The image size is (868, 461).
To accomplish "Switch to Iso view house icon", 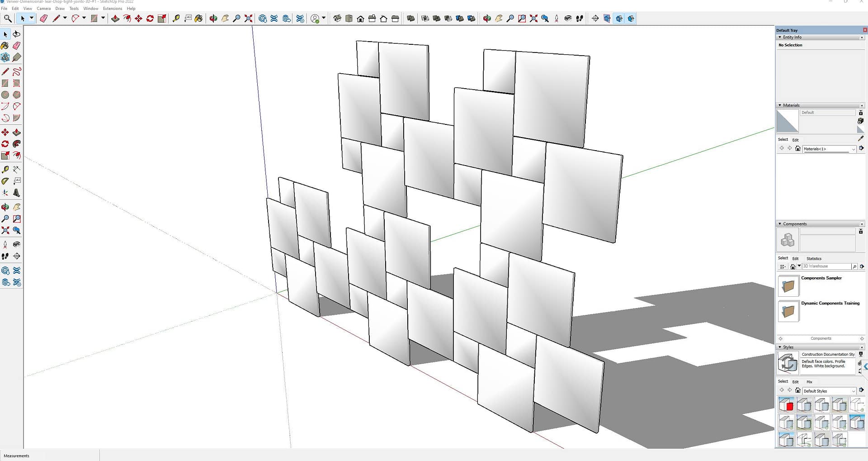I will [337, 19].
